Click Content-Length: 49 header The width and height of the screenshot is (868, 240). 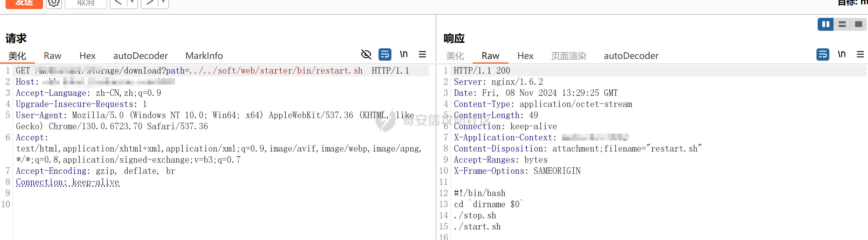click(x=496, y=115)
